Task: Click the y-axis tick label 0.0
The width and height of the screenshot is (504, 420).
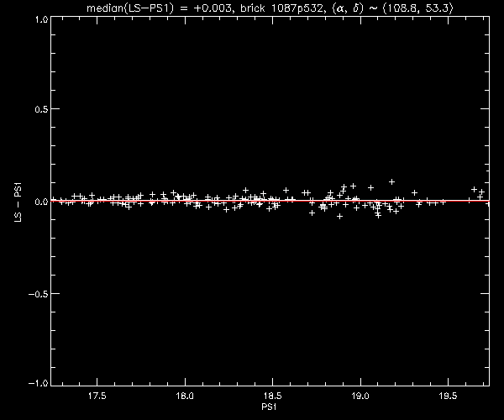Action: pos(41,202)
